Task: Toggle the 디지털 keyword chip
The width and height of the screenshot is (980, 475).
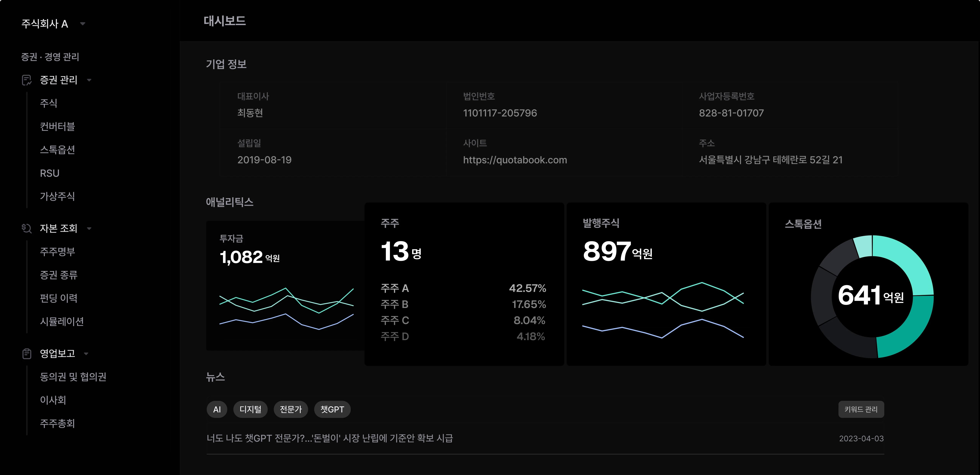Action: (x=250, y=409)
